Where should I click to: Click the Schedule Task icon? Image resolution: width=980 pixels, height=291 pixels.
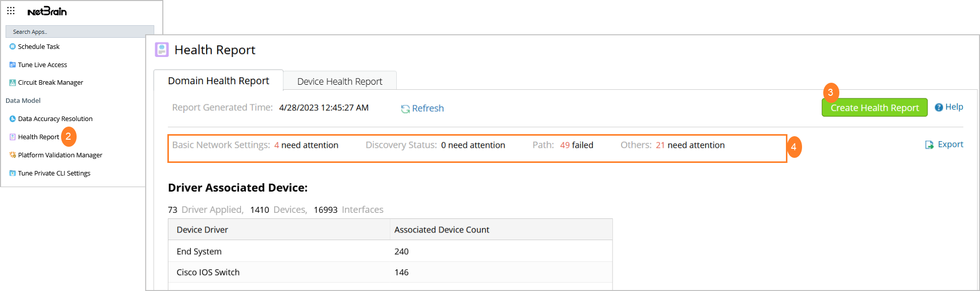(x=13, y=46)
